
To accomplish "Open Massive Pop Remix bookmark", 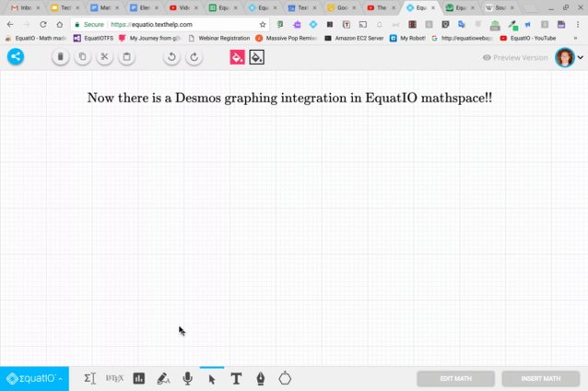I will [x=286, y=39].
